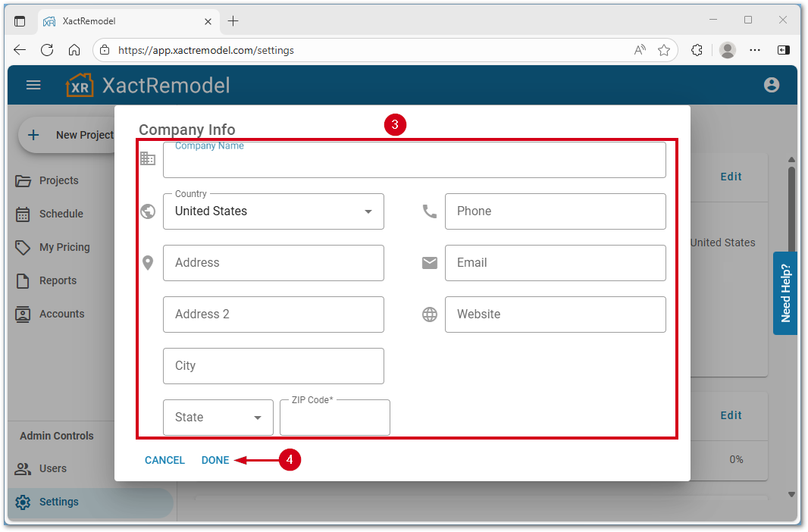Click the email envelope icon

[430, 262]
